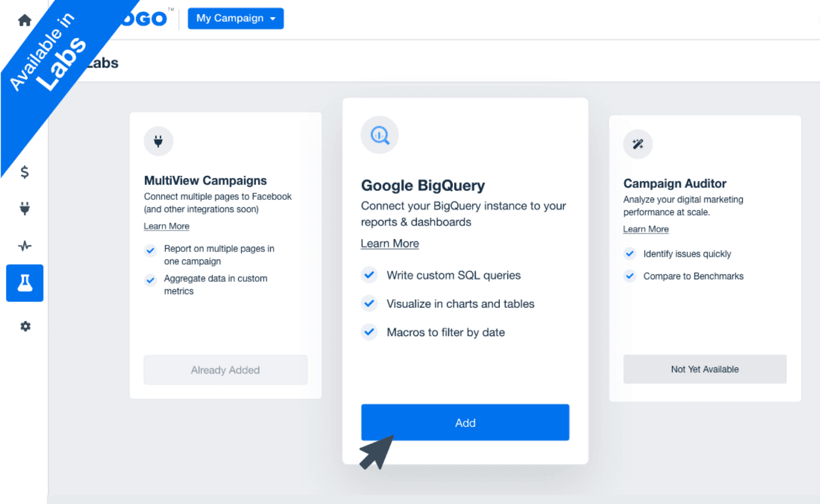Select the plug integrations icon in sidebar

click(25, 208)
